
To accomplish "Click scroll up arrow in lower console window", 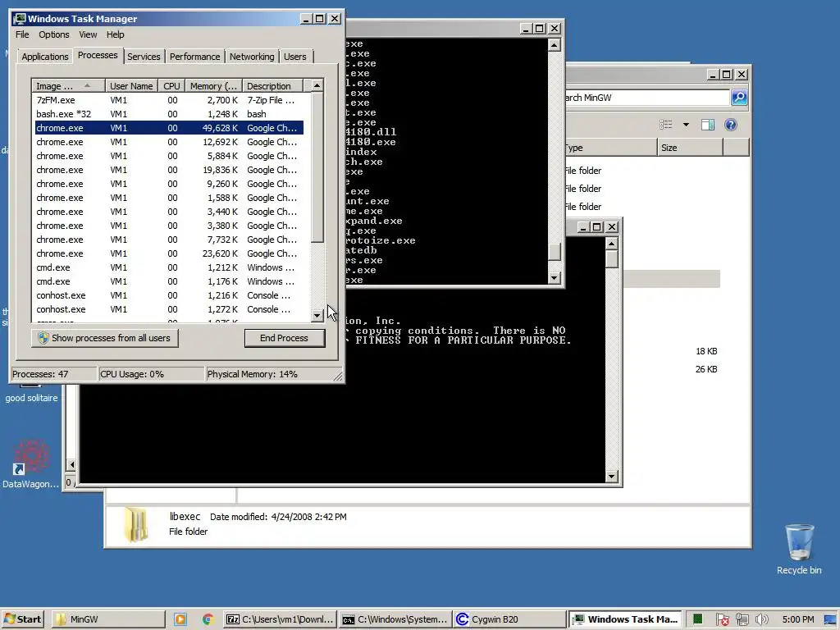I will (612, 243).
